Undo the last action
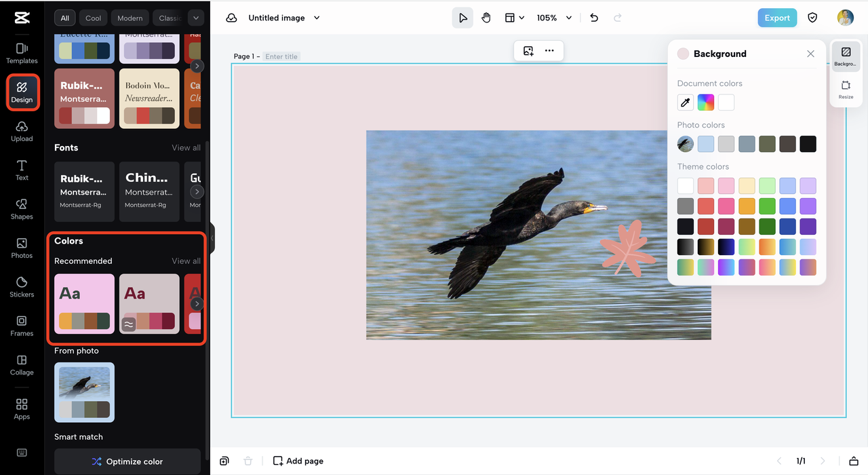Image resolution: width=868 pixels, height=475 pixels. pyautogui.click(x=594, y=18)
